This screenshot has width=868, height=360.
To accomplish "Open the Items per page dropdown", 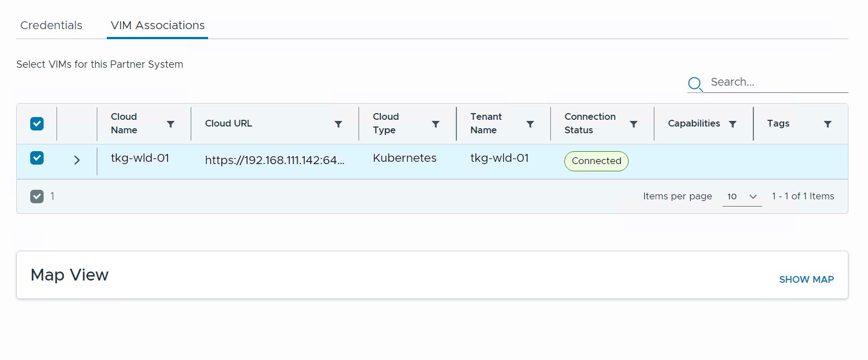I will point(742,197).
